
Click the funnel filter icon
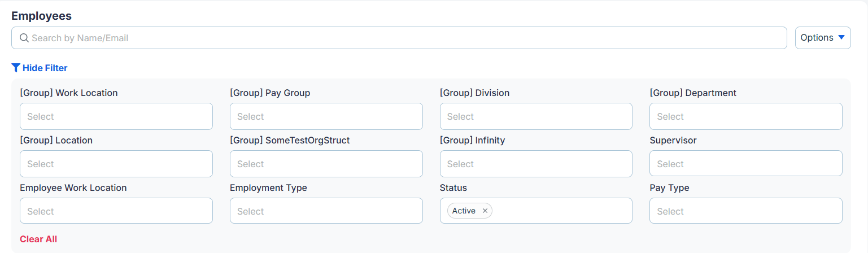pyautogui.click(x=16, y=68)
